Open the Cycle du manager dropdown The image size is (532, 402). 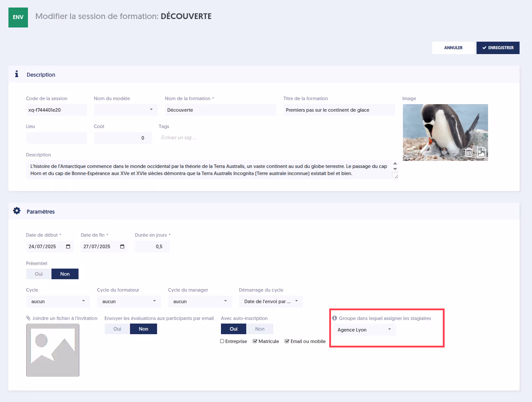click(x=200, y=301)
